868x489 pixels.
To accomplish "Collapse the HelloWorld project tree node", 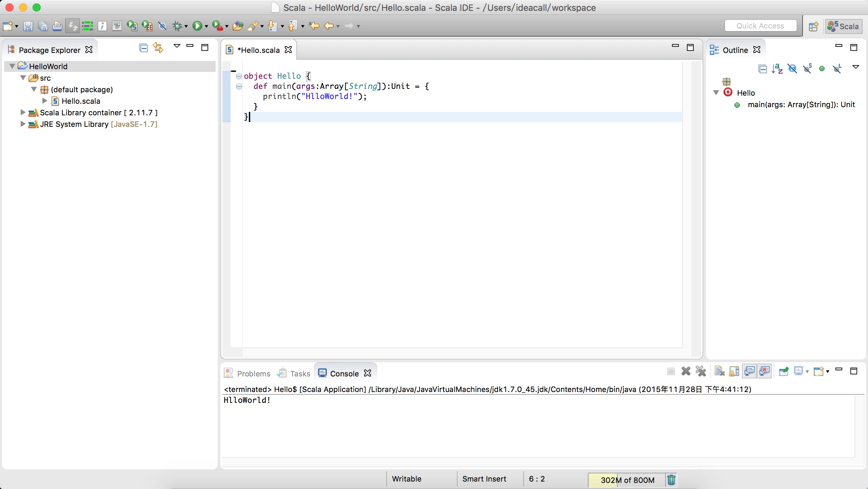I will (12, 66).
